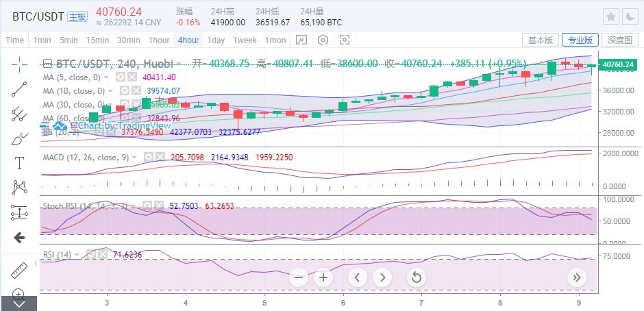The height and width of the screenshot is (311, 644).
Task: Switch to night mode with moon icon
Action: pyautogui.click(x=630, y=16)
